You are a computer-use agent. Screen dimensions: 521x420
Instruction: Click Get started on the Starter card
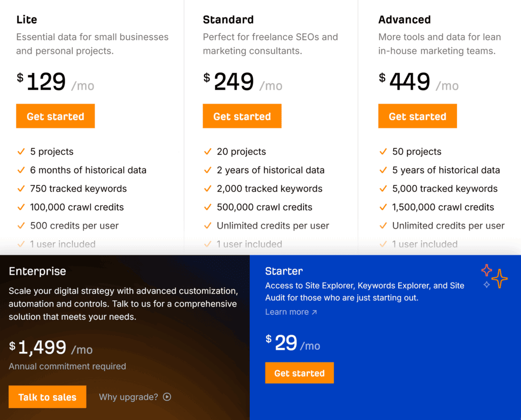299,373
